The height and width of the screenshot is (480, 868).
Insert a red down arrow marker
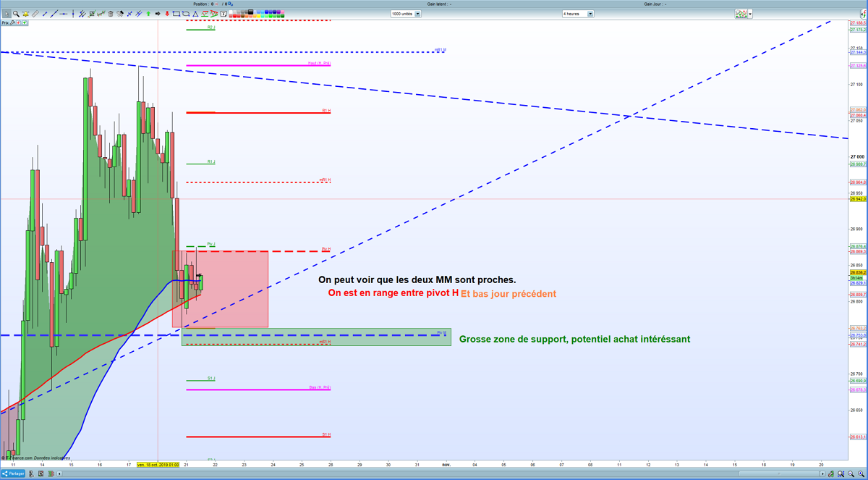point(167,14)
